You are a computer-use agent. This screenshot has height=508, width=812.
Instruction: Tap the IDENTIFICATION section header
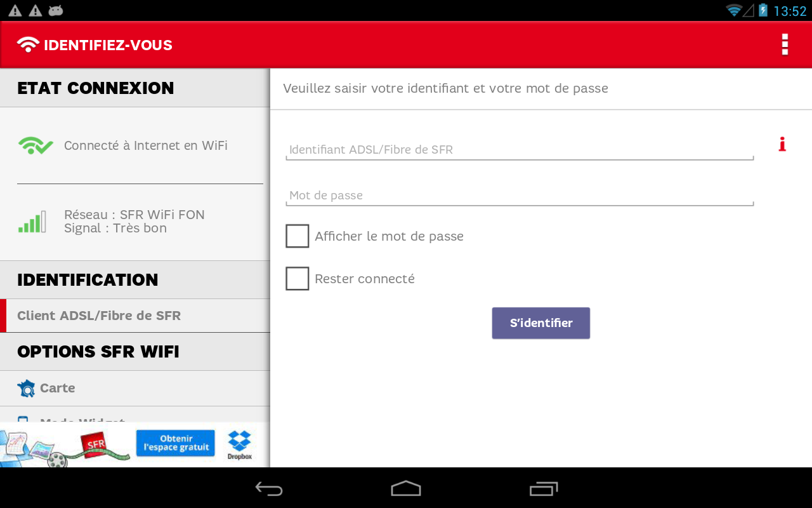(135, 279)
